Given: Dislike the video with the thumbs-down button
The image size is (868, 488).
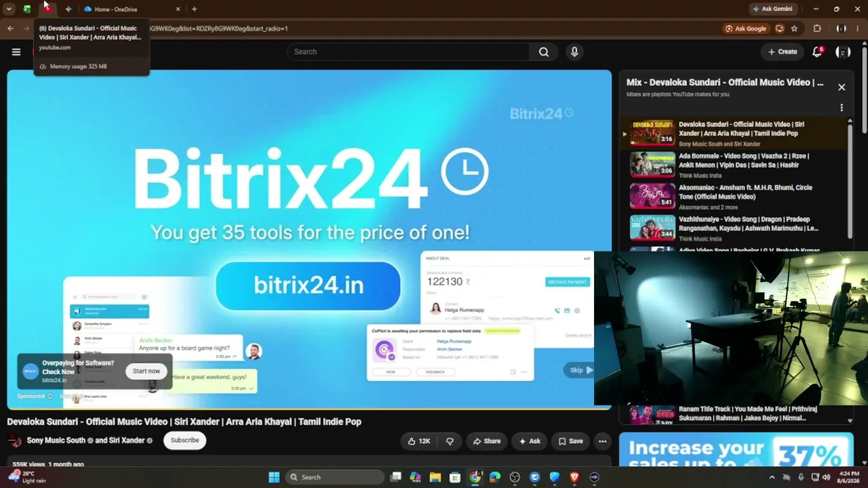Looking at the screenshot, I should pos(450,441).
